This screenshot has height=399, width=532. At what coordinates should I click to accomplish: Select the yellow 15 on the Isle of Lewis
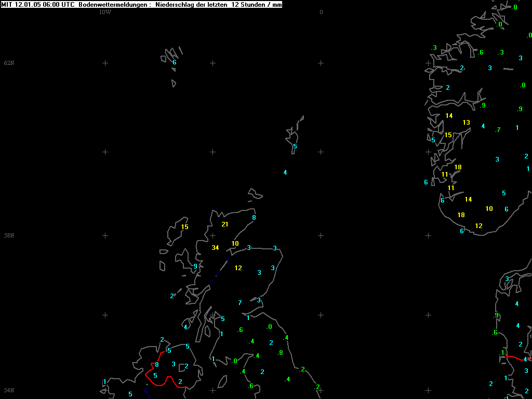184,227
